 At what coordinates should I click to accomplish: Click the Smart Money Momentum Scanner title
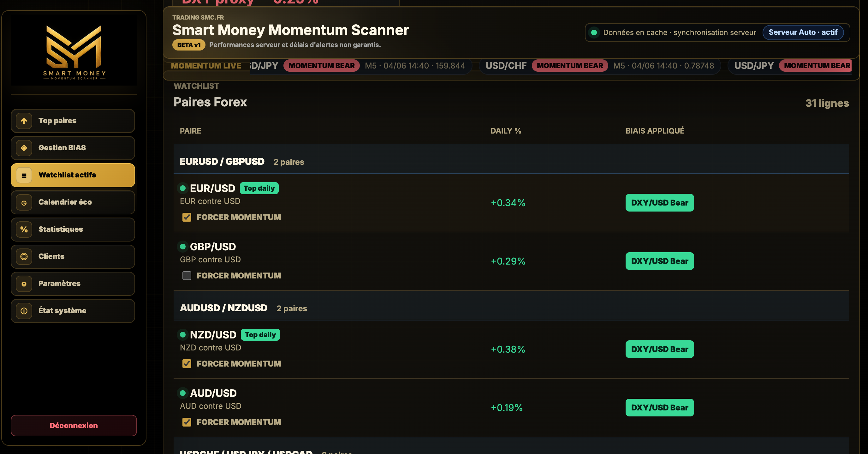click(x=291, y=30)
